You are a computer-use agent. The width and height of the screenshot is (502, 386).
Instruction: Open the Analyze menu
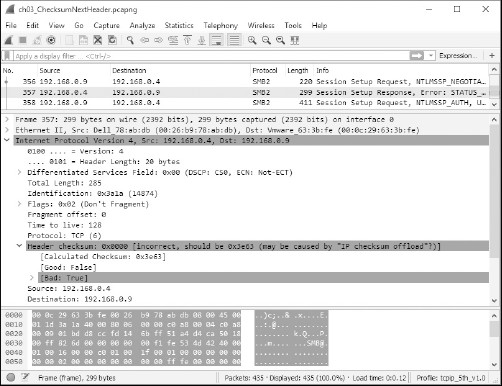coord(142,25)
